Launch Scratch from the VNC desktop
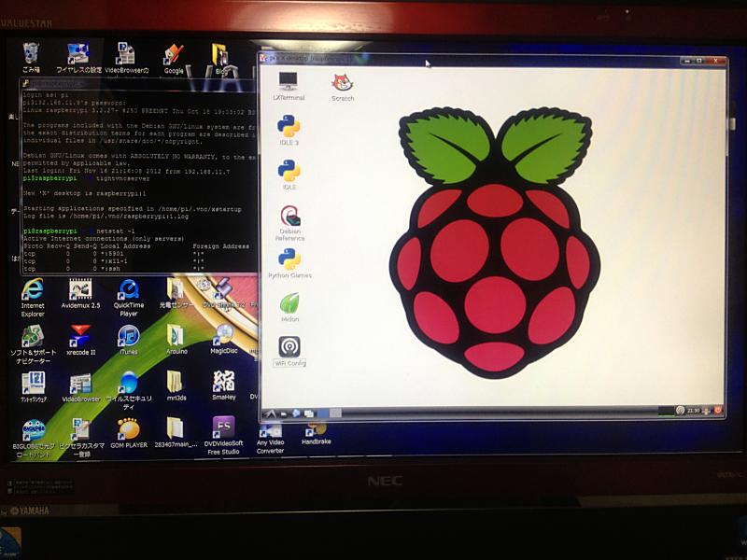747x560 pixels. point(343,87)
